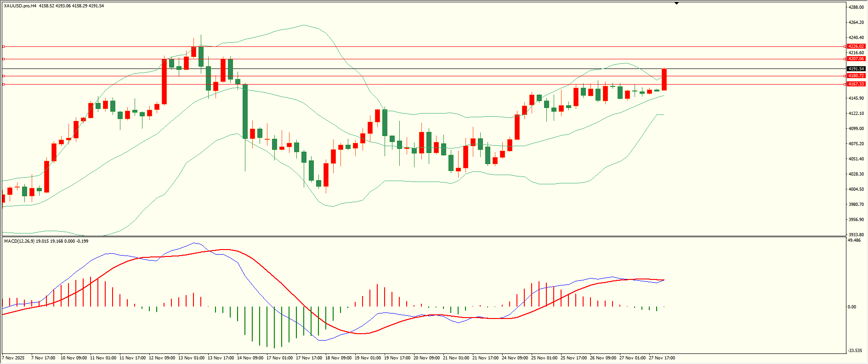Click the MACD(12,26,9) indicator label

[18, 241]
